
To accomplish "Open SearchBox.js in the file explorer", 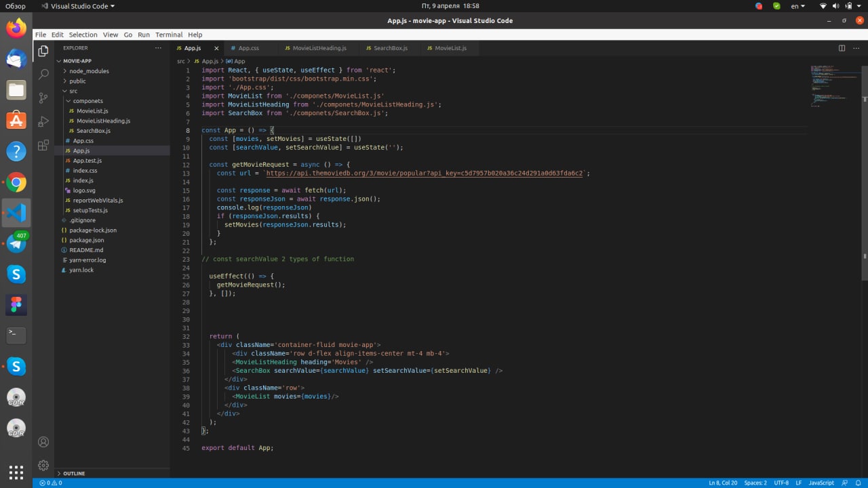I will click(x=93, y=131).
